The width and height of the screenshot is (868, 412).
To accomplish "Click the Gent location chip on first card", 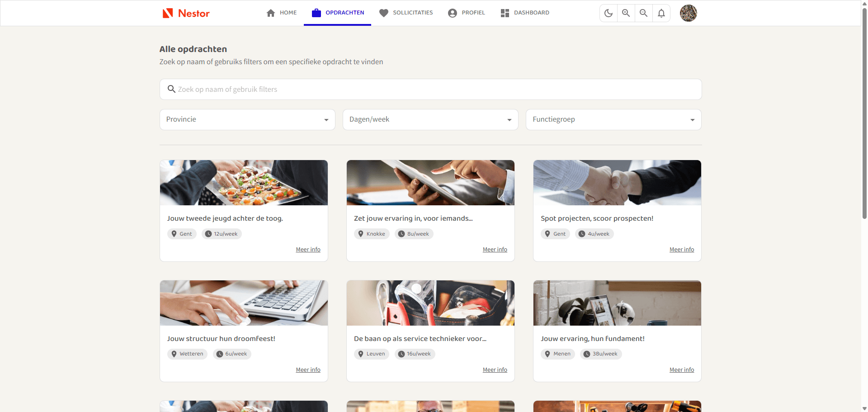I will pyautogui.click(x=182, y=234).
